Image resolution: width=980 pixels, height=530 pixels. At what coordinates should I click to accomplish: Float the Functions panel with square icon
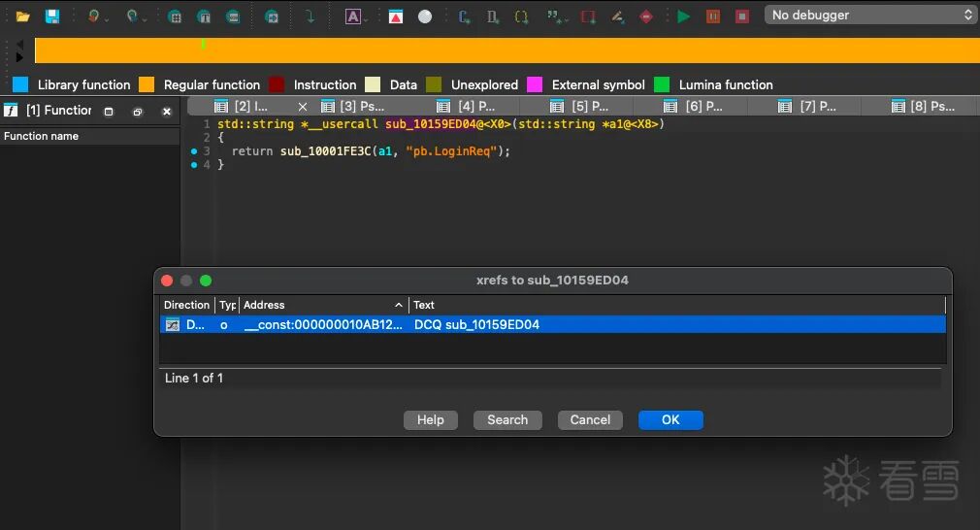[x=109, y=112]
